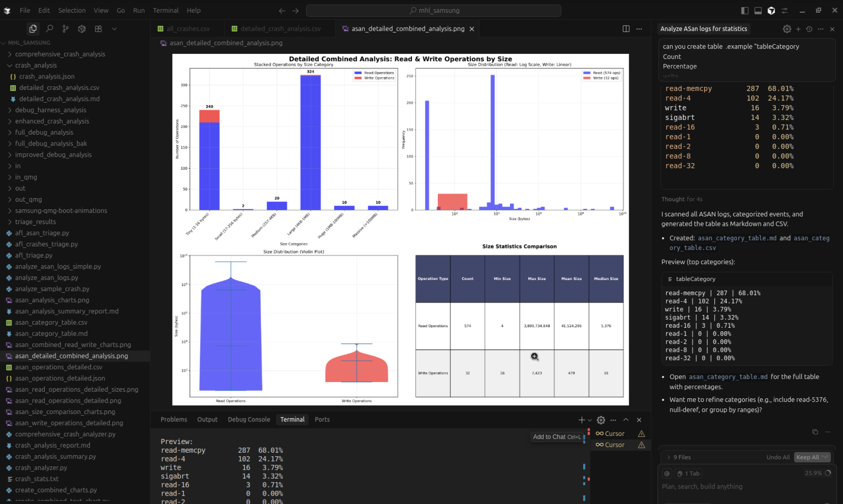Viewport: 843px width, 504px height.
Task: Focus the chat prompt input field
Action: click(x=724, y=486)
